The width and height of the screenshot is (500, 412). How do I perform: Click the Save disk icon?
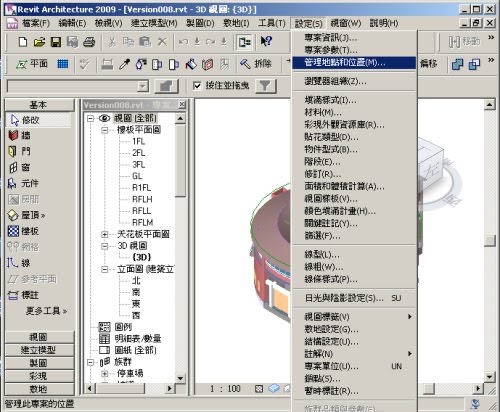pyautogui.click(x=56, y=42)
